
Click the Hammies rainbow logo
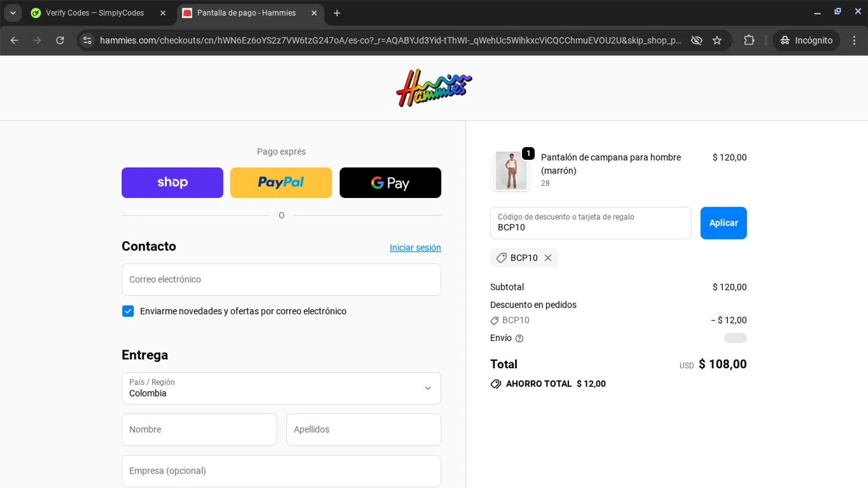point(434,88)
